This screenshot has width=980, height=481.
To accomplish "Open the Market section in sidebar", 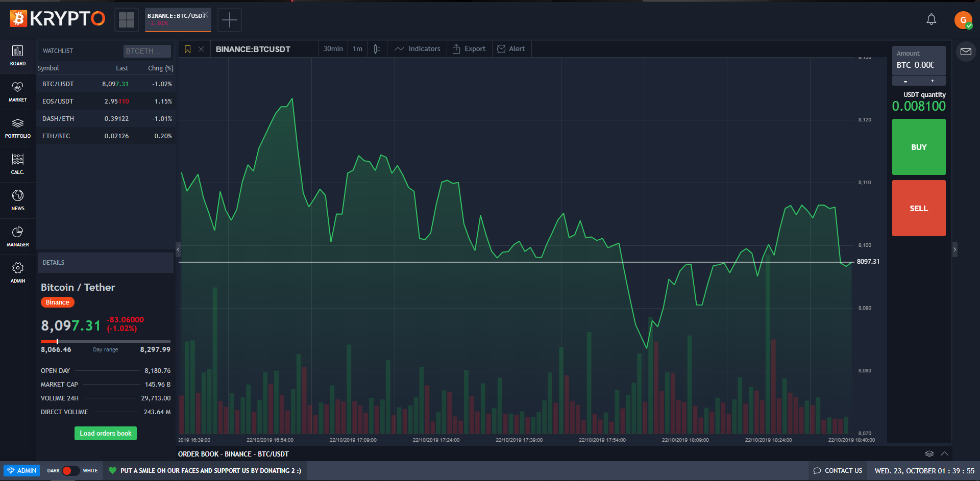I will (18, 92).
